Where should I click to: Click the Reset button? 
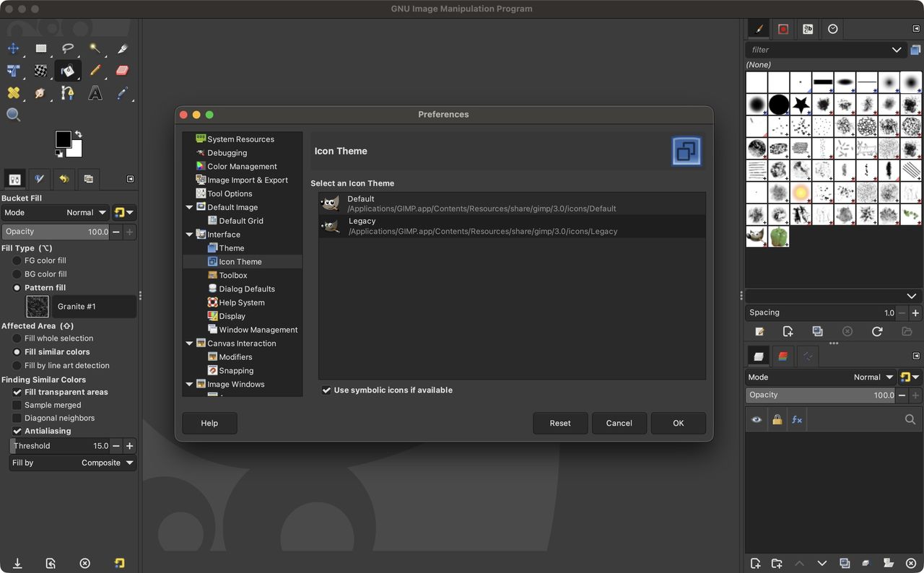(x=560, y=423)
